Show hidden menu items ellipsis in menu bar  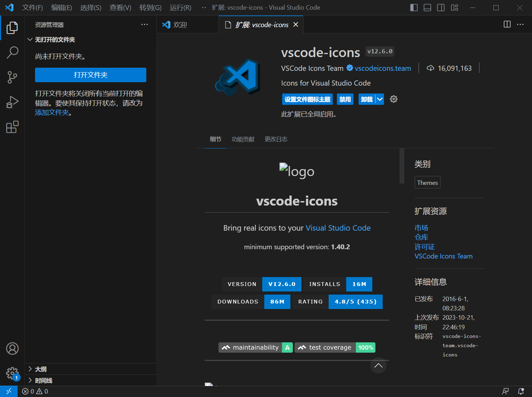click(x=204, y=8)
